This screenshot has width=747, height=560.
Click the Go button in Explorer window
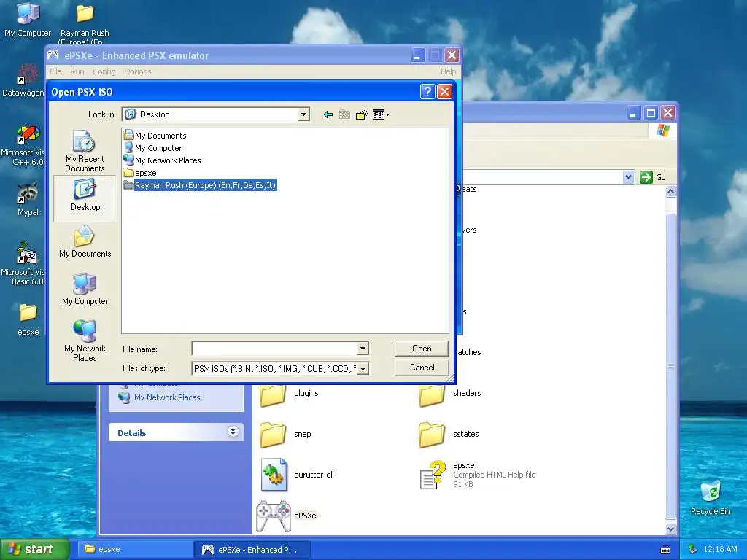pyautogui.click(x=653, y=177)
